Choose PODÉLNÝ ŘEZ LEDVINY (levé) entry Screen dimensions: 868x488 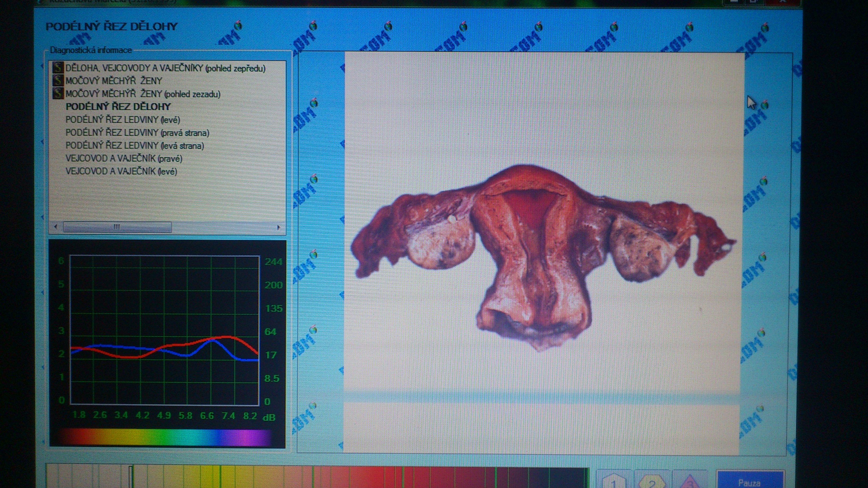[123, 120]
